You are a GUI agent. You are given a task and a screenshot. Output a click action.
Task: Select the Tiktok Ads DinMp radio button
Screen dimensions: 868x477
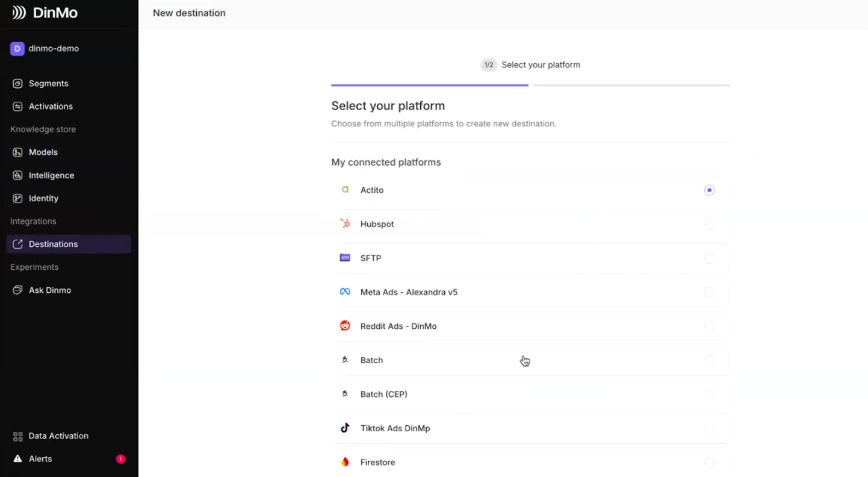[710, 429]
